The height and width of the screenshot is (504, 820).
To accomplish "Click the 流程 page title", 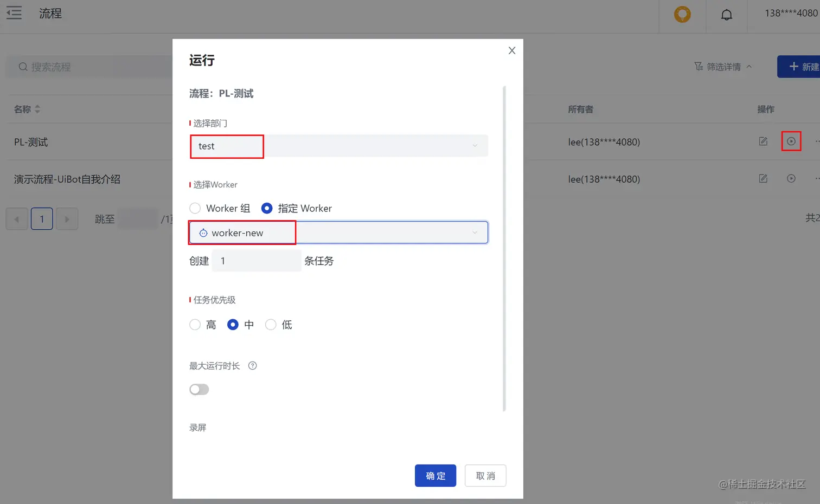I will point(50,13).
